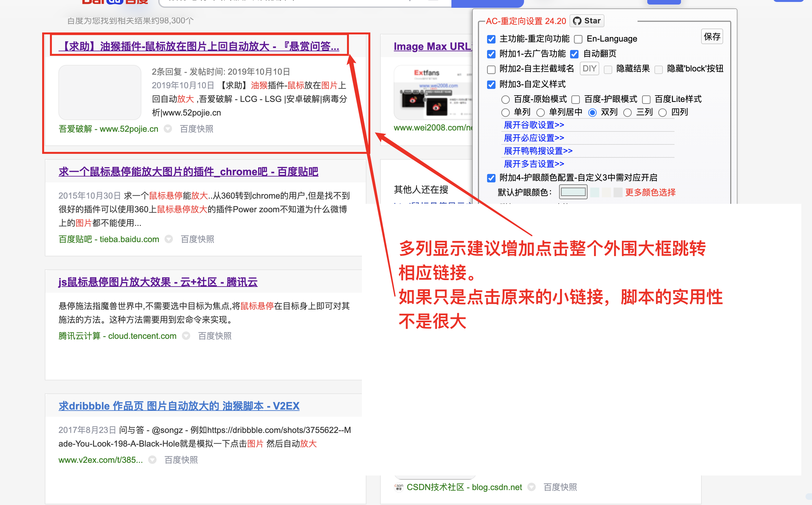
Task: Check the 附加2-自主拦截域名 option
Action: (x=491, y=69)
